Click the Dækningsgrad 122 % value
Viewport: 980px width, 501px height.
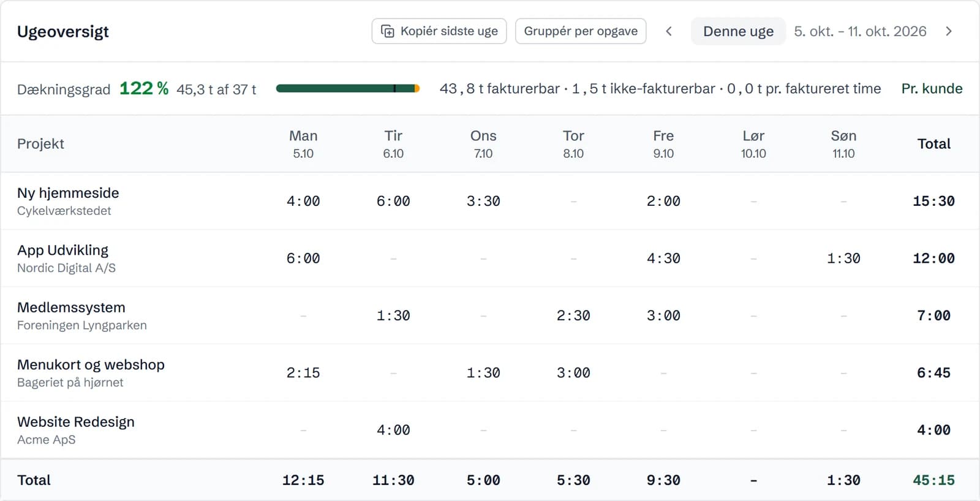(144, 89)
